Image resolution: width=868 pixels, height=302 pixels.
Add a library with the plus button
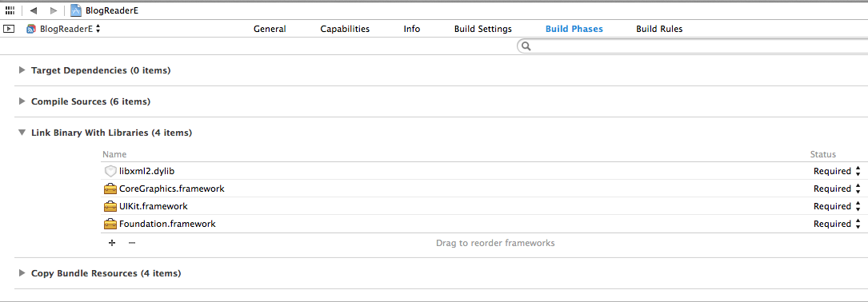click(x=112, y=243)
